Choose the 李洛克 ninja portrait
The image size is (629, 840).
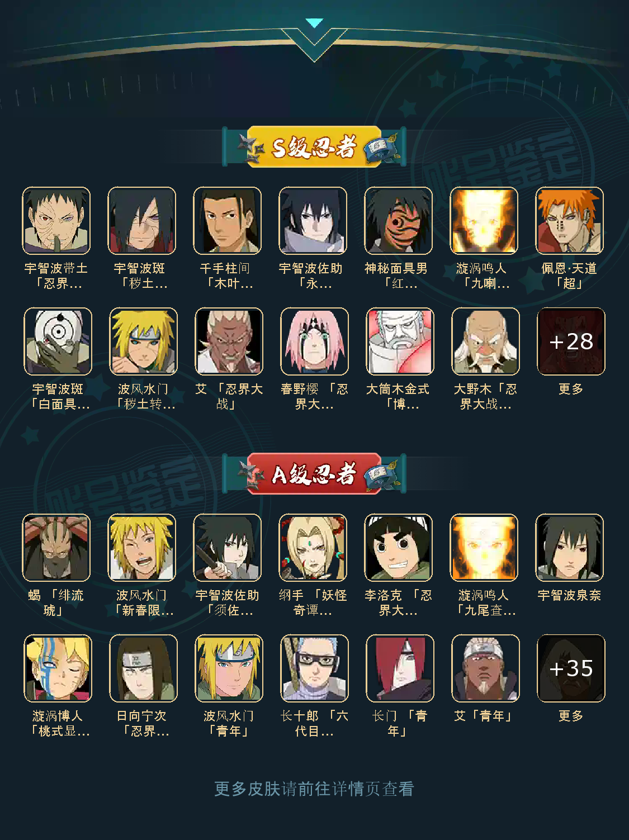click(x=398, y=547)
